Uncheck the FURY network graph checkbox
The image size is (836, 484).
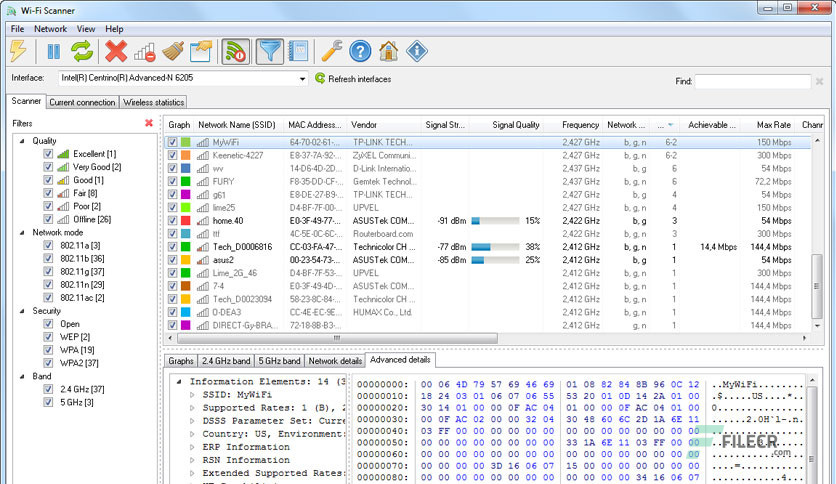172,181
